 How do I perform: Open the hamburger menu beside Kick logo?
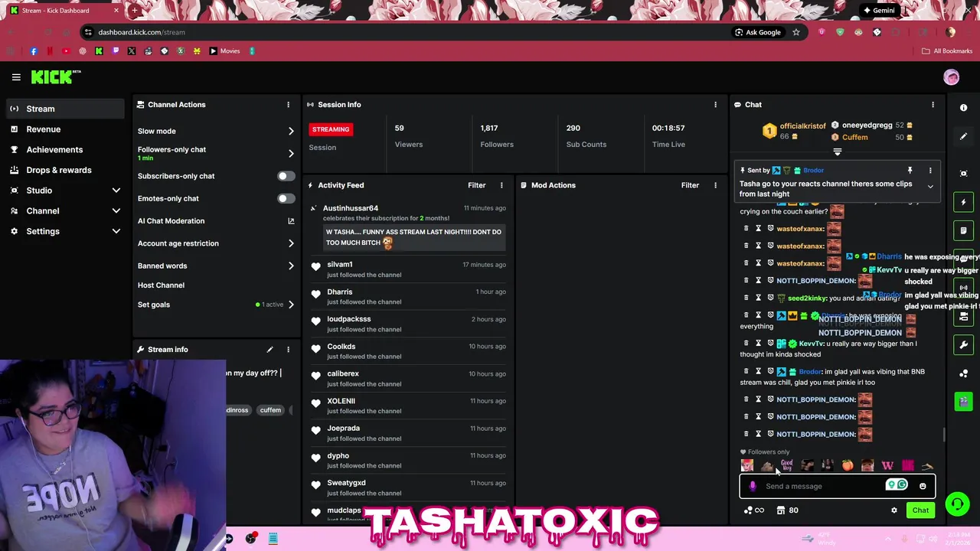tap(16, 77)
